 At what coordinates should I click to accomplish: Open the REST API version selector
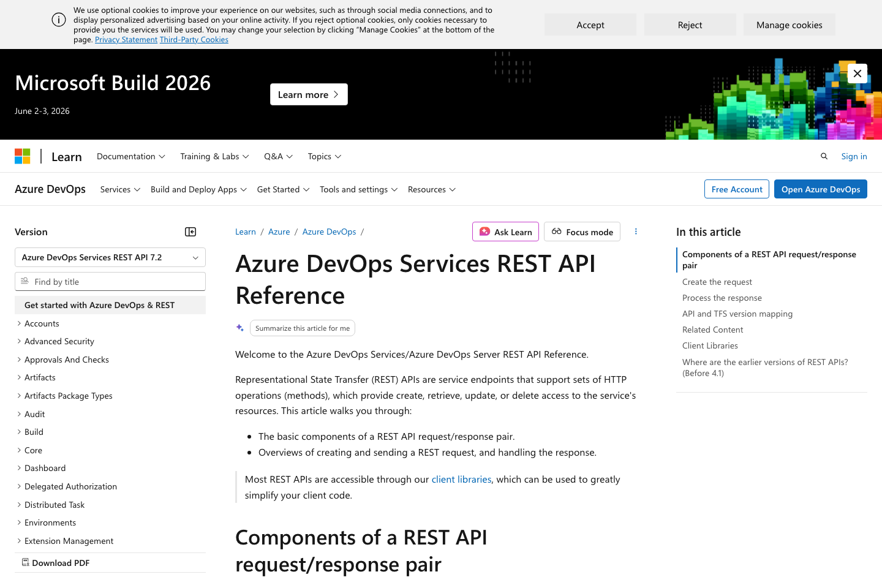click(110, 257)
